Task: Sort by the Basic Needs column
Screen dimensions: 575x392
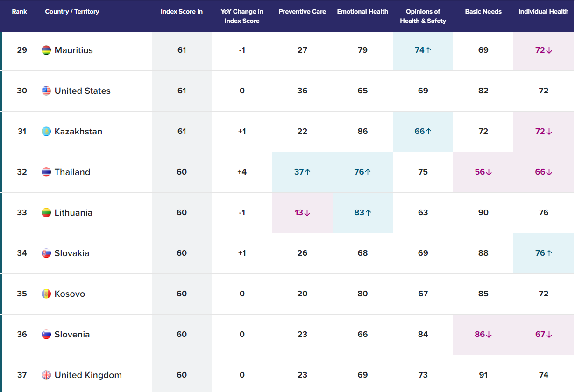Action: coord(483,12)
